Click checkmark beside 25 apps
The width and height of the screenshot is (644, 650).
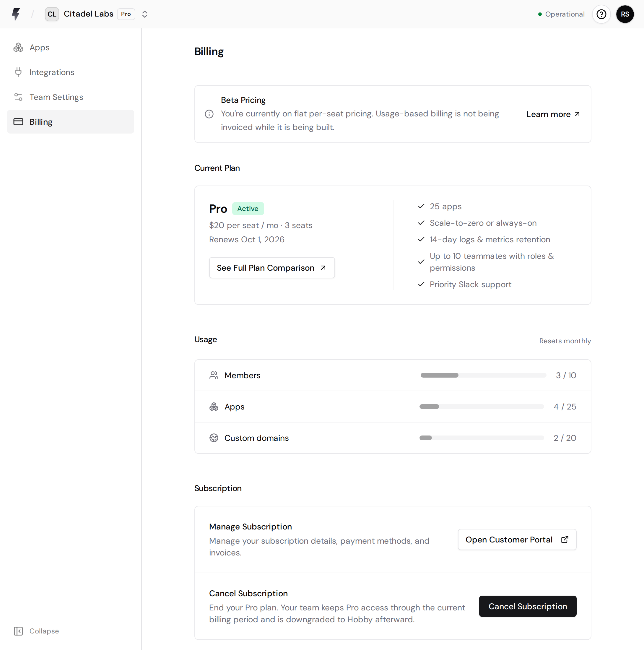tap(421, 206)
